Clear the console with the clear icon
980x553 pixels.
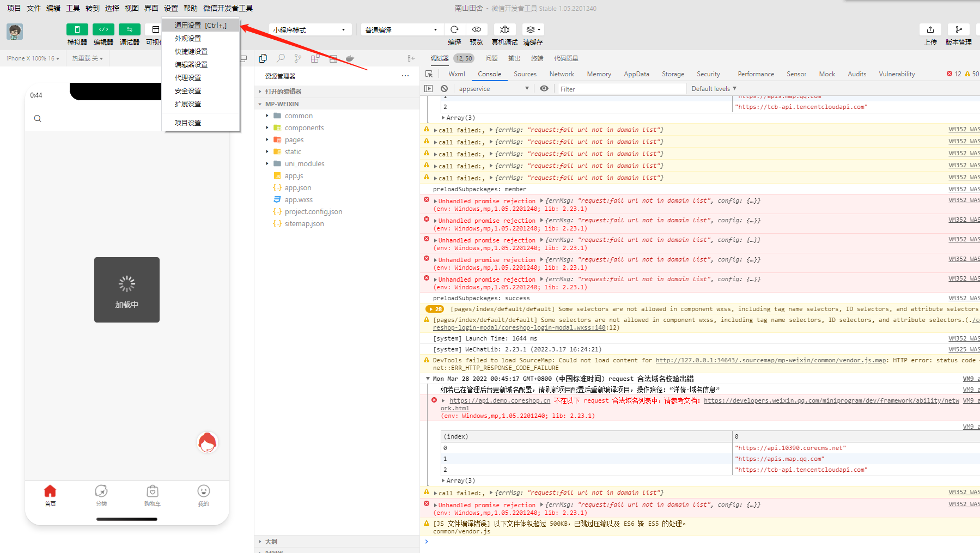[x=445, y=88]
